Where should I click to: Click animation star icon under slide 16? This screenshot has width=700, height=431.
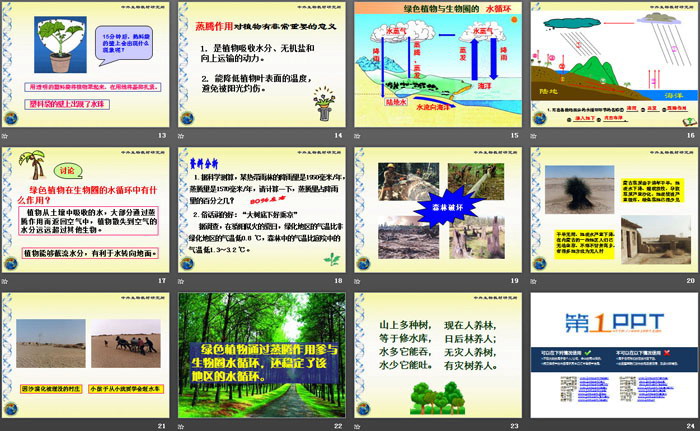click(533, 136)
